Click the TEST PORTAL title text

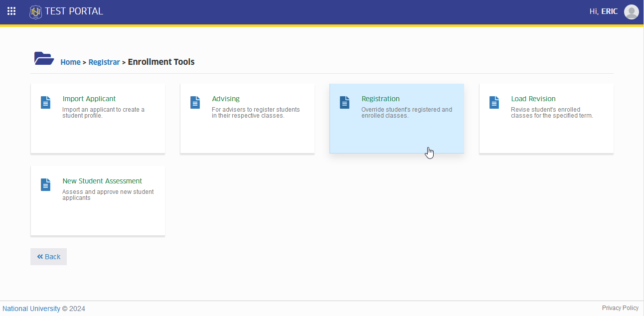click(74, 11)
